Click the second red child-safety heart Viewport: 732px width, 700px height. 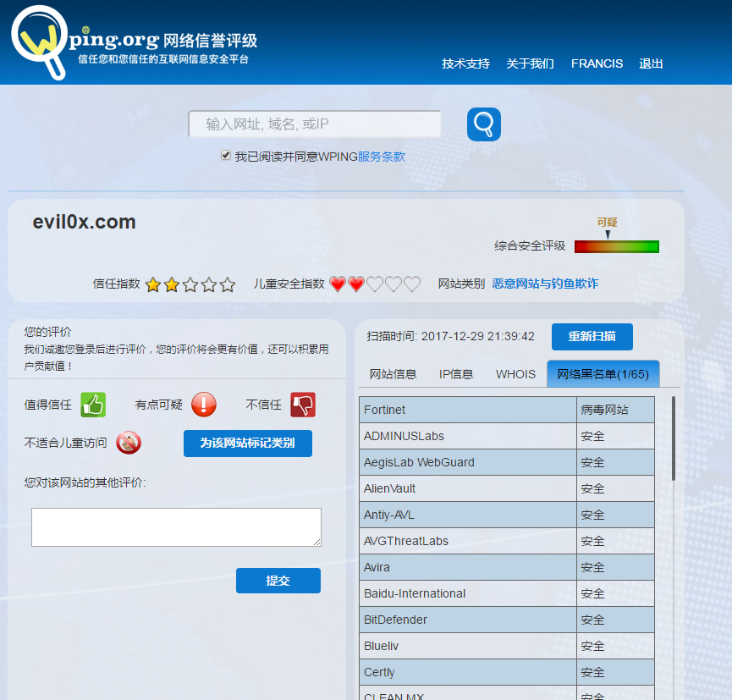click(356, 284)
